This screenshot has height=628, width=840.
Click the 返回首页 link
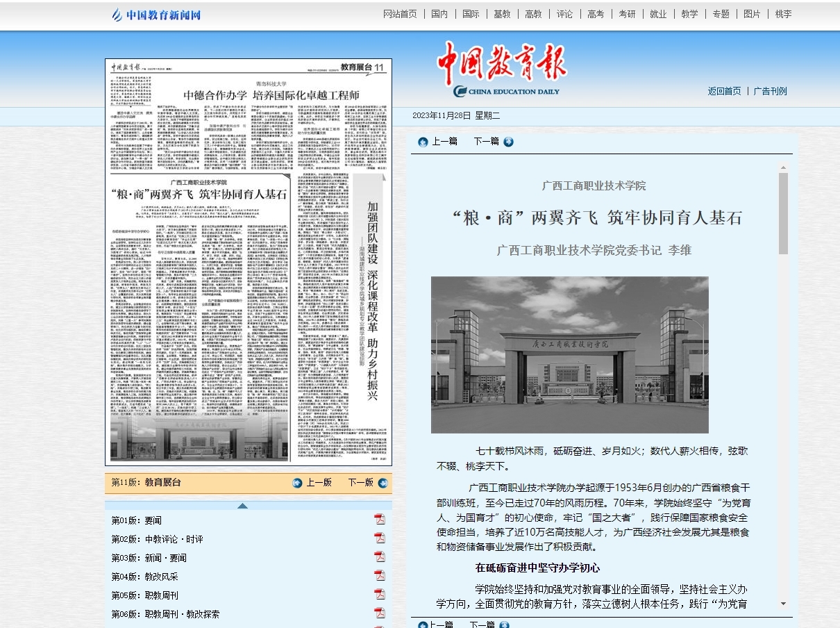[724, 91]
